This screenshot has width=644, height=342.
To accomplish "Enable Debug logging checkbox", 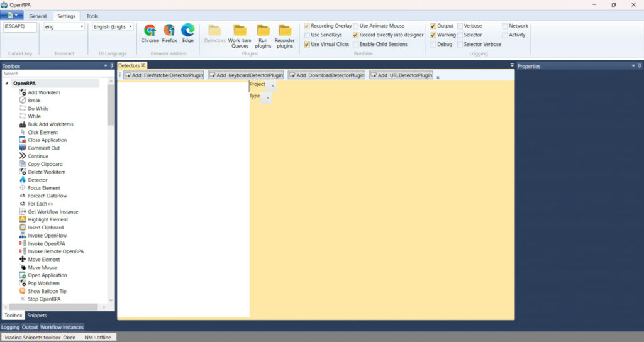I will pyautogui.click(x=433, y=44).
